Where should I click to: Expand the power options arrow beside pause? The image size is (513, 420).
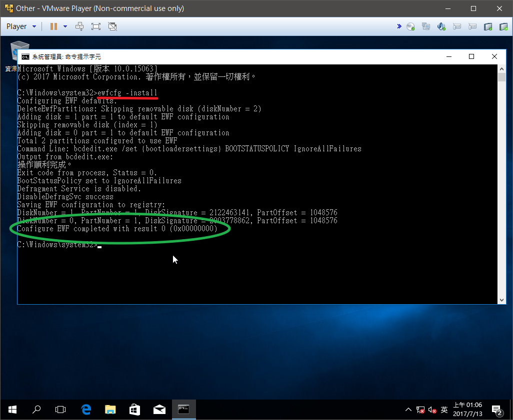65,26
